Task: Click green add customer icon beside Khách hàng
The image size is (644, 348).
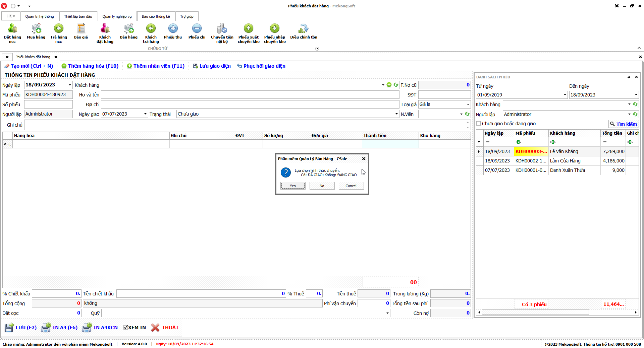Action: tap(389, 85)
